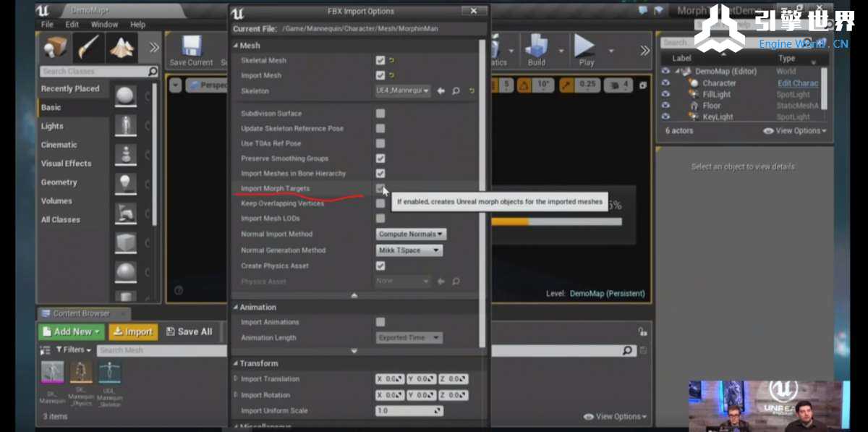Enable the Subdivison Surface checkbox
Screen dimensions: 868x432
pos(380,114)
